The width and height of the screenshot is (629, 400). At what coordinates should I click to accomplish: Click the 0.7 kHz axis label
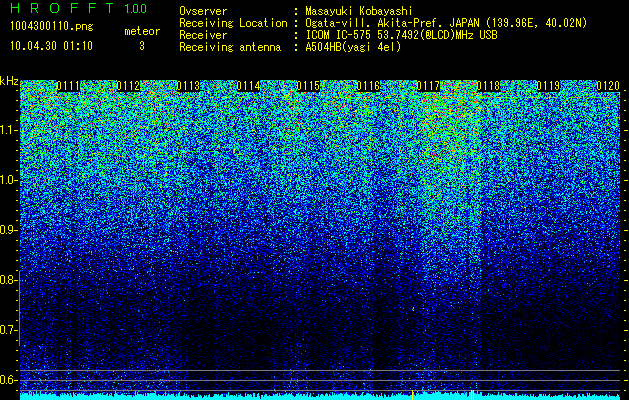click(8, 330)
